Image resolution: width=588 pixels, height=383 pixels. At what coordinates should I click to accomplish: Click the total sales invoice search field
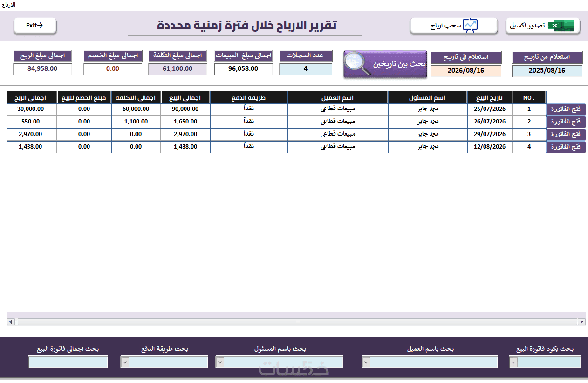coord(68,362)
